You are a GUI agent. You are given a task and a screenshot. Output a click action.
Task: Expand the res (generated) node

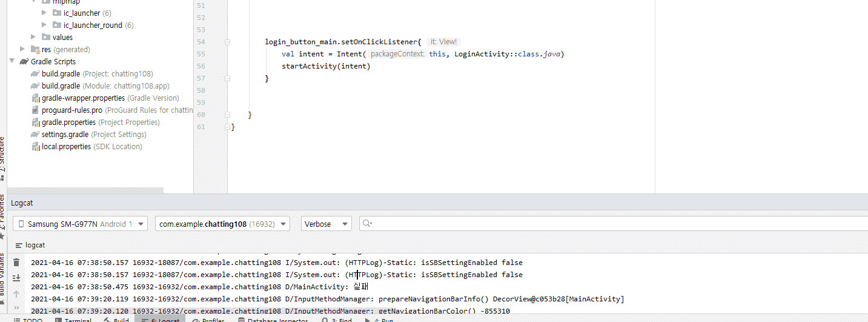(x=22, y=49)
